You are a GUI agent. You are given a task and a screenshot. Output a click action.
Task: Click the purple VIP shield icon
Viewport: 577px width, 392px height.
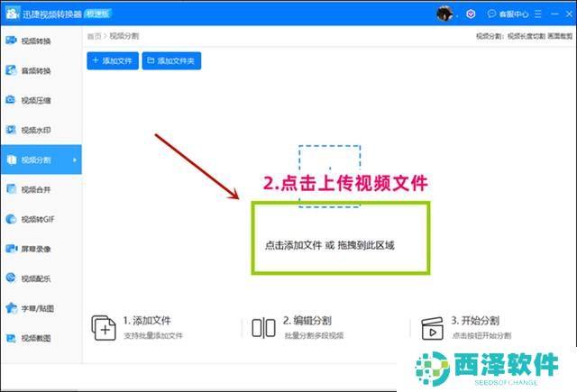(x=471, y=14)
